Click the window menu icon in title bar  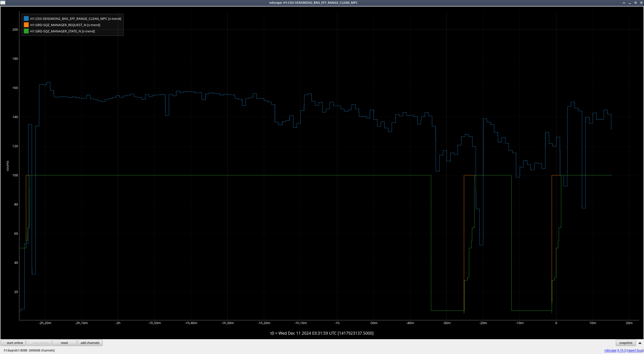(x=3, y=3)
